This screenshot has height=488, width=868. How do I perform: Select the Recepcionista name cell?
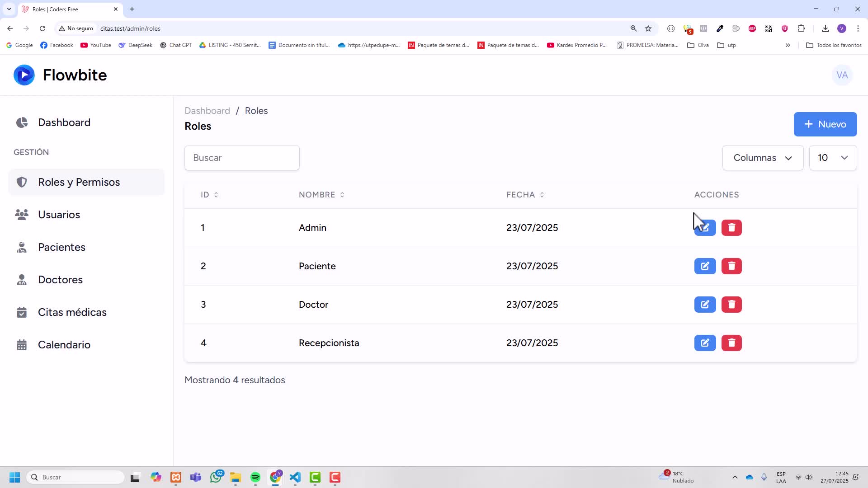click(x=329, y=343)
